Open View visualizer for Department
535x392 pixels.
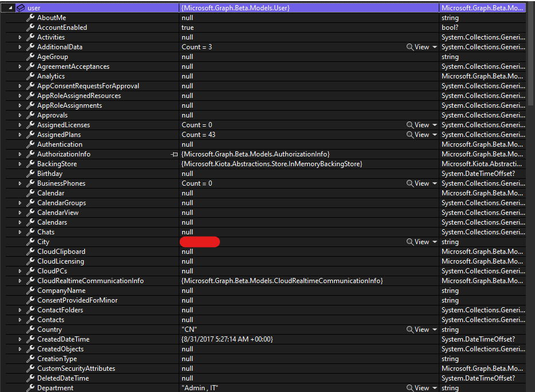coord(418,388)
